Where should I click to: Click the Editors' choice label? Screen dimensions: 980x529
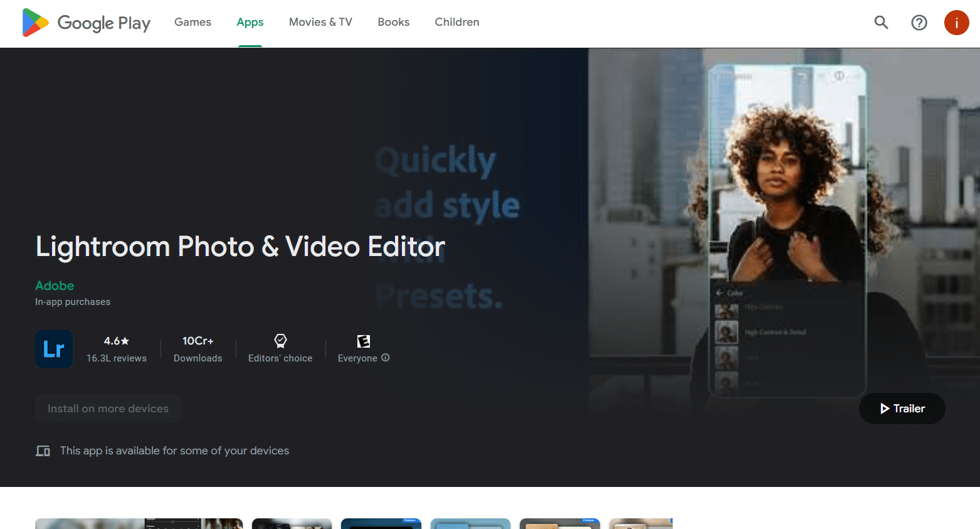(x=280, y=358)
